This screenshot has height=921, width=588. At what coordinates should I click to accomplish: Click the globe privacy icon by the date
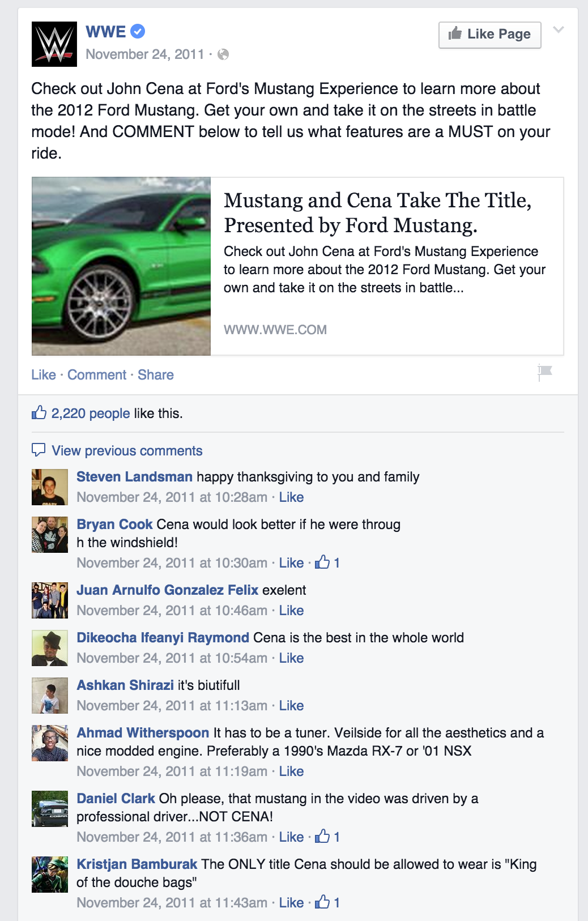[223, 54]
